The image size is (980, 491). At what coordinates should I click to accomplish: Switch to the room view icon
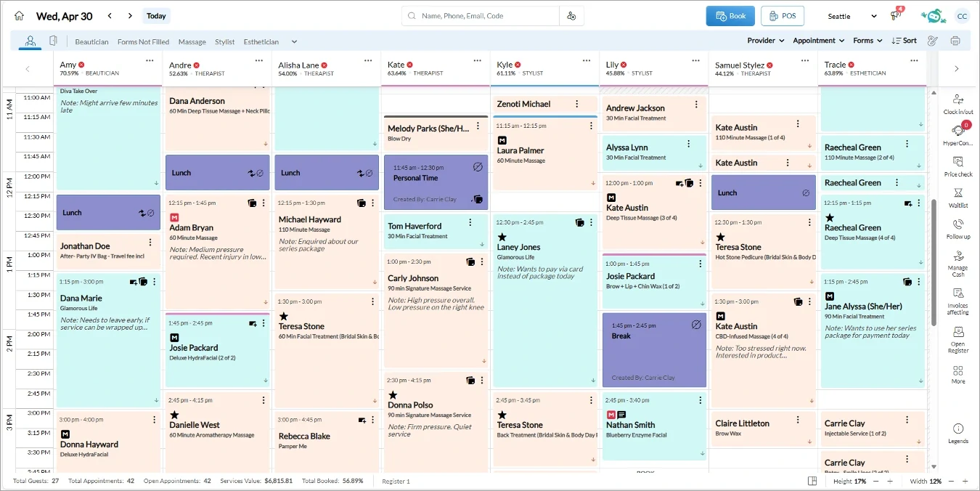click(x=53, y=41)
